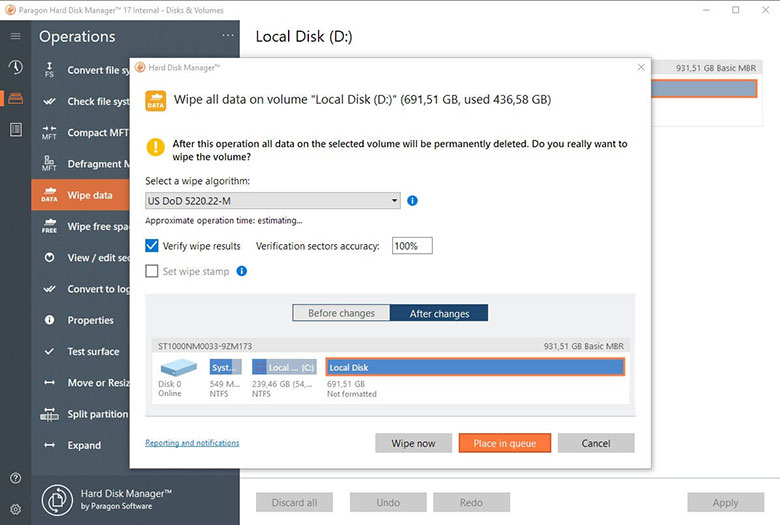780x525 pixels.
Task: Edit Verification sectors accuracy field
Action: click(412, 245)
